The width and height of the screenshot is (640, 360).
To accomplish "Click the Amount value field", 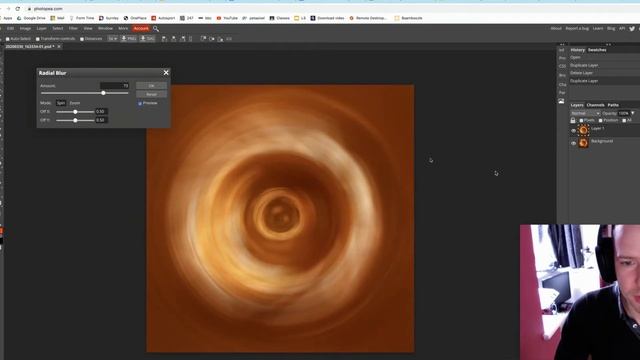I will coord(115,86).
